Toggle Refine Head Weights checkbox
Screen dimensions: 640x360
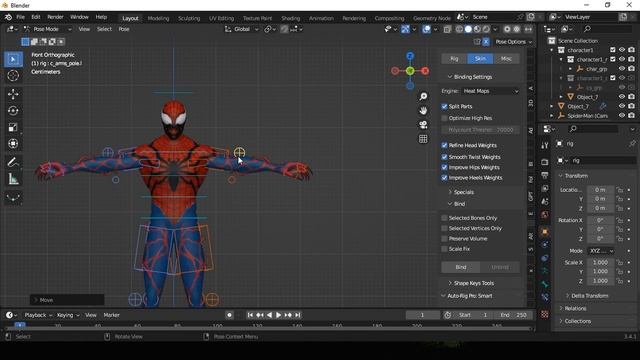(x=444, y=145)
